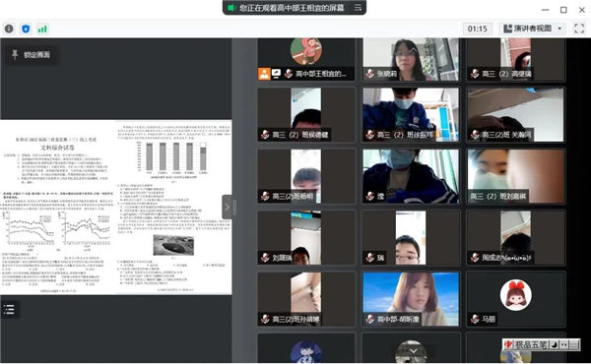Open the 演讲者视图 view dropdown
Screen dimensions: 591x364
click(x=533, y=29)
